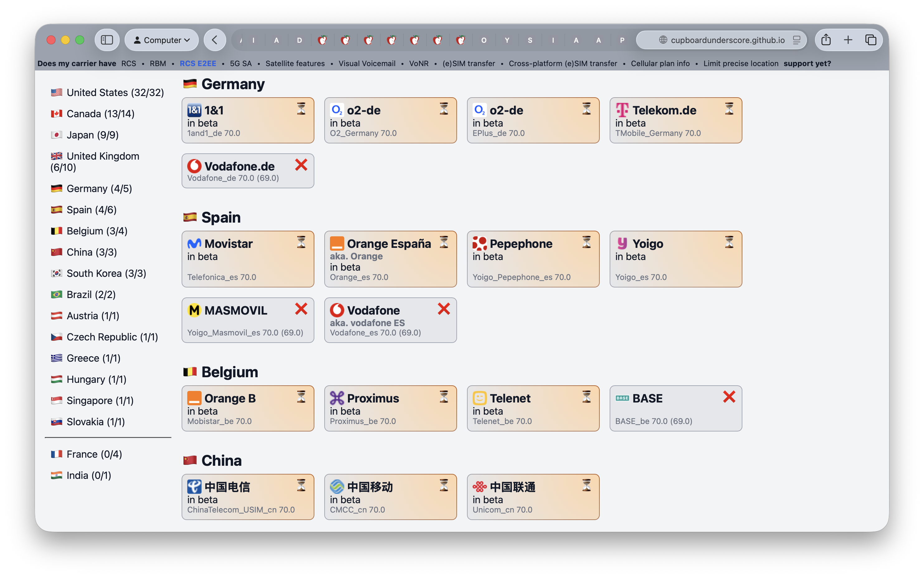Click the China Telecom 中国电信 logo
This screenshot has width=924, height=578.
point(194,487)
